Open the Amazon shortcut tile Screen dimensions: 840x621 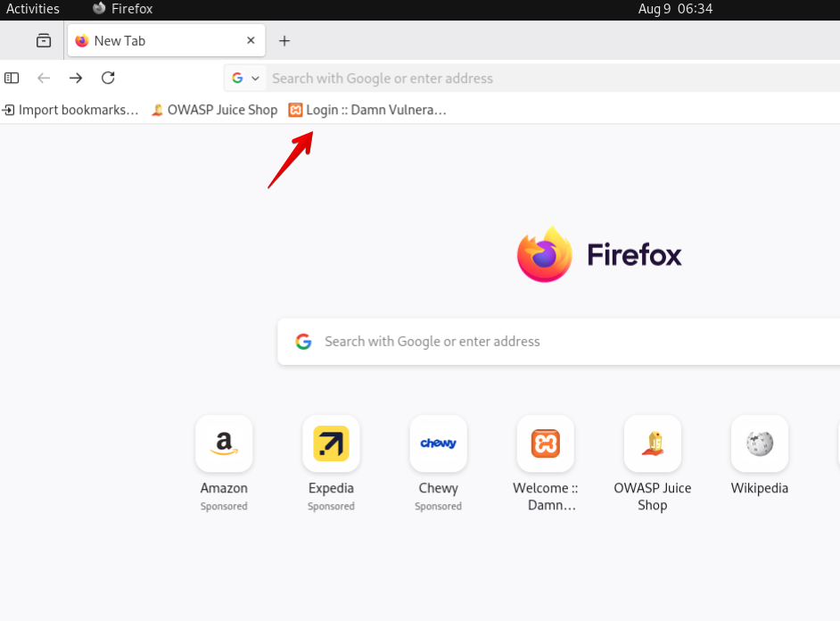(224, 443)
